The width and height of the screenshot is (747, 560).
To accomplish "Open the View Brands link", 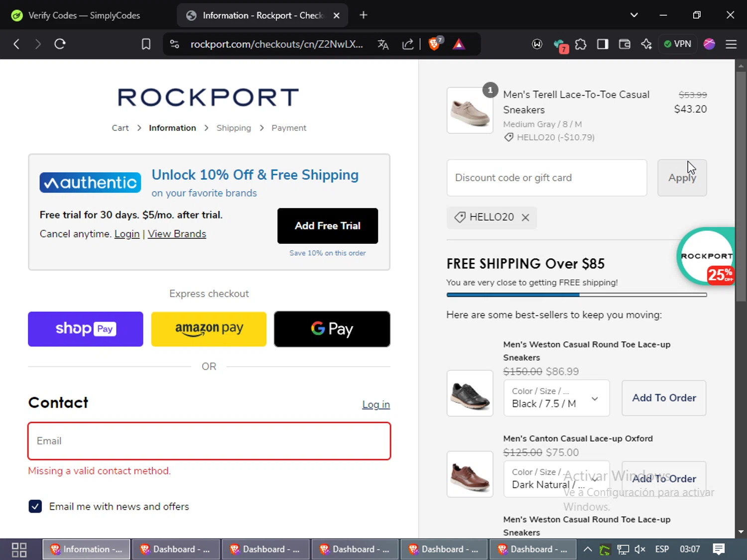I will [177, 234].
